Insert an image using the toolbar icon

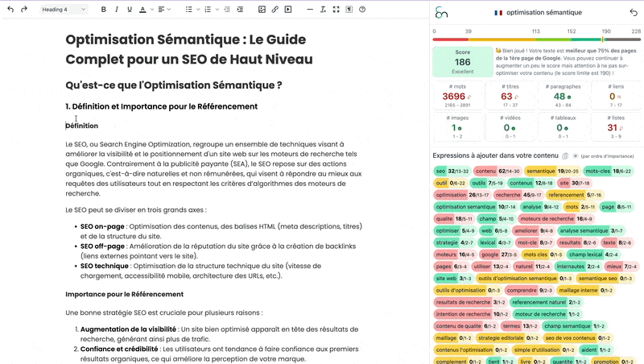(262, 10)
